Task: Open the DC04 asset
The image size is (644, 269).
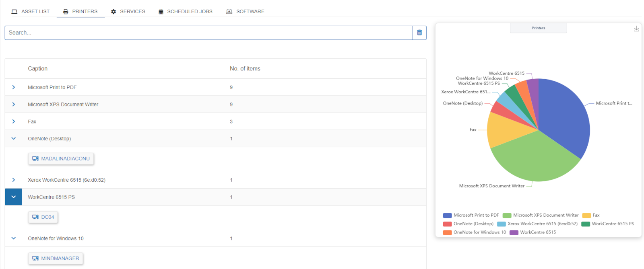Action: click(43, 217)
